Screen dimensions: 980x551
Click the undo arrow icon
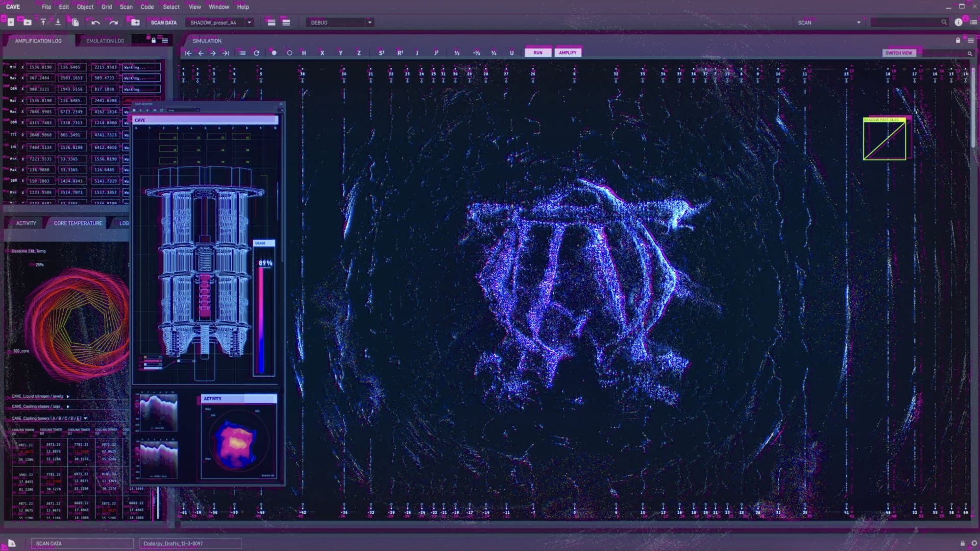click(x=96, y=23)
